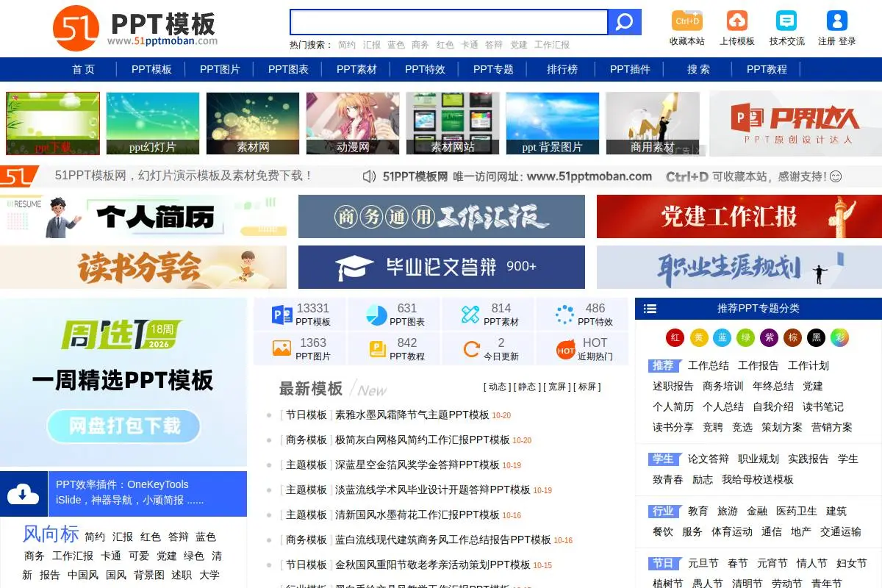Screen dimensions: 882x588
Task: Open the PPT教程 navigation tab
Action: pyautogui.click(x=767, y=69)
